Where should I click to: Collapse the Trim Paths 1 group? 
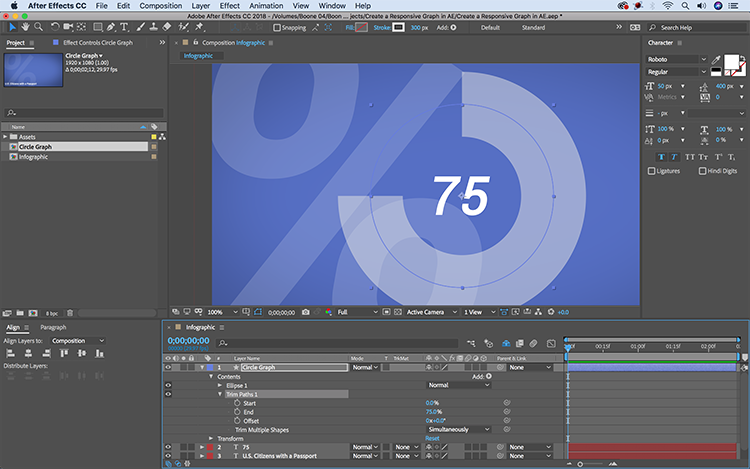(x=220, y=394)
